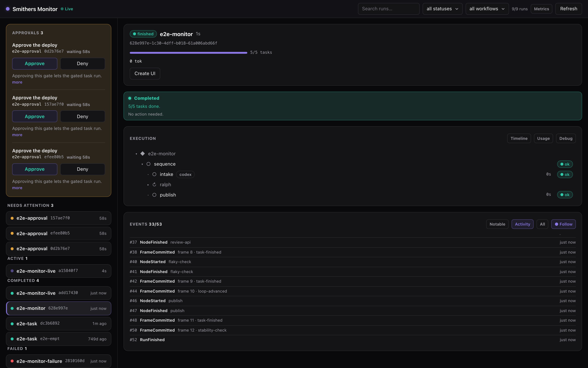Click the green Live status indicator
This screenshot has height=368, width=588.
pyautogui.click(x=67, y=9)
